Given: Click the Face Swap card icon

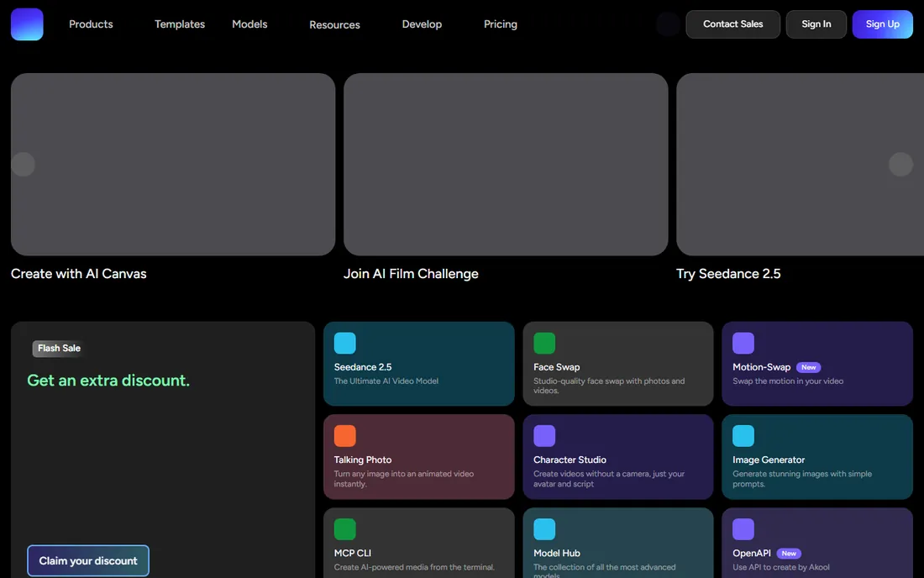Looking at the screenshot, I should (x=544, y=343).
